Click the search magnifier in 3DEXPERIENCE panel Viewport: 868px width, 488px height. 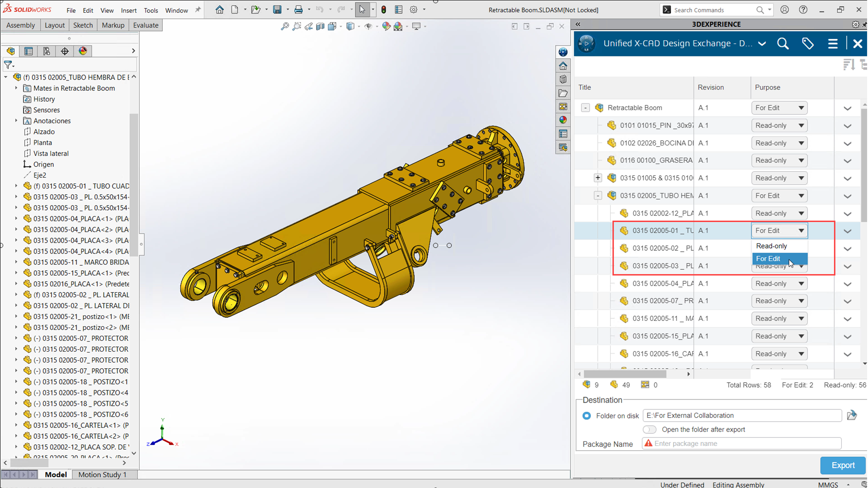pos(783,43)
